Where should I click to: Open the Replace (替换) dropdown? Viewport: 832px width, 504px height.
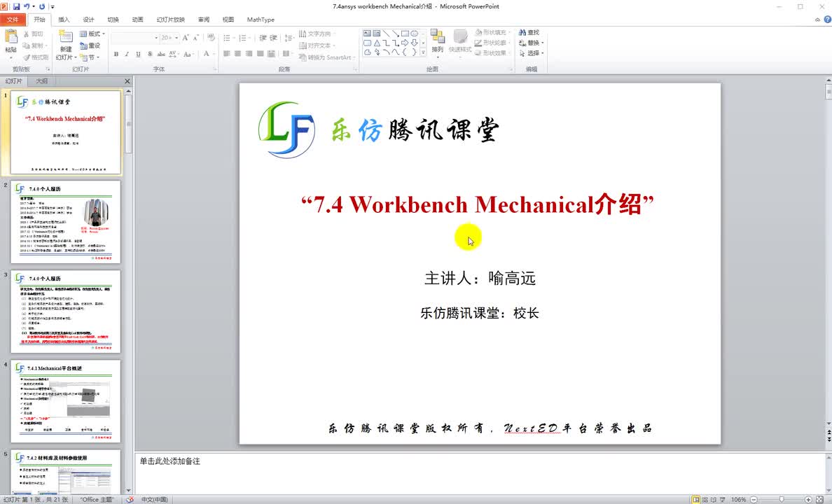[x=531, y=43]
